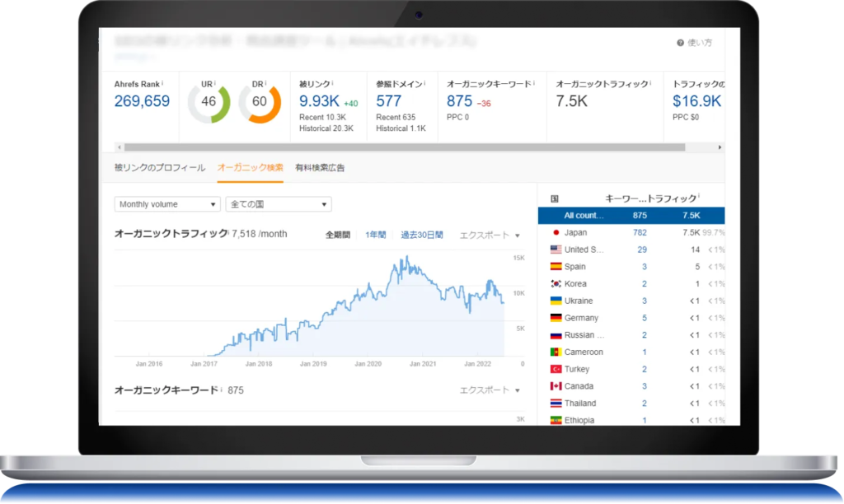The image size is (844, 504).
Task: Click the Germany flag icon in country list
Action: pos(555,318)
